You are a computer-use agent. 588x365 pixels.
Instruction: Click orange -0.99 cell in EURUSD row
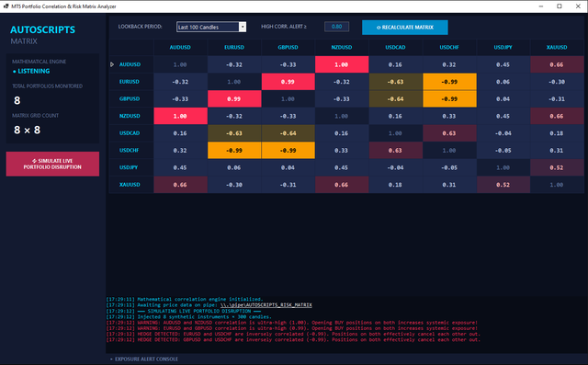(x=449, y=82)
